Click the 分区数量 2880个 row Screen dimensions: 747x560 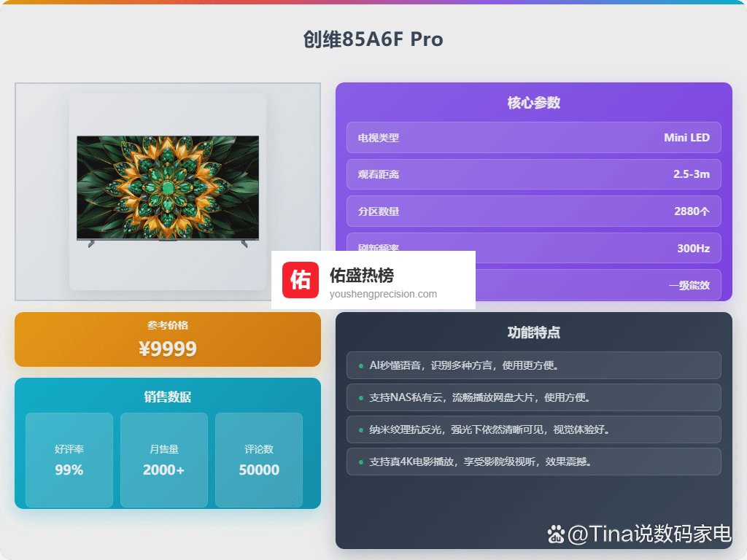[x=533, y=211]
